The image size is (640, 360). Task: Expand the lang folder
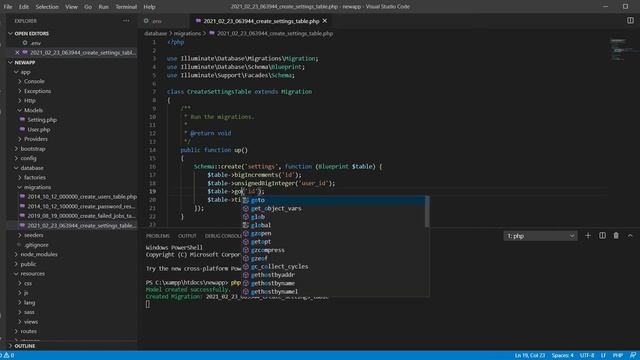29,302
